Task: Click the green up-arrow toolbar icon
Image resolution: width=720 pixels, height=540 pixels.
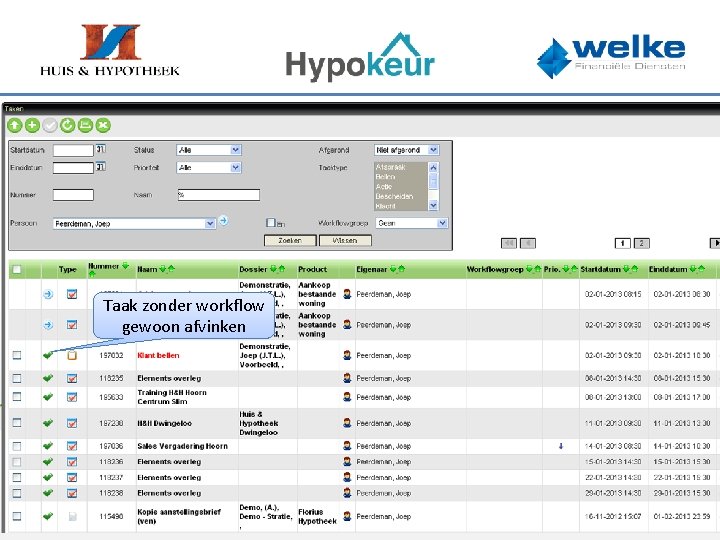Action: coord(14,125)
